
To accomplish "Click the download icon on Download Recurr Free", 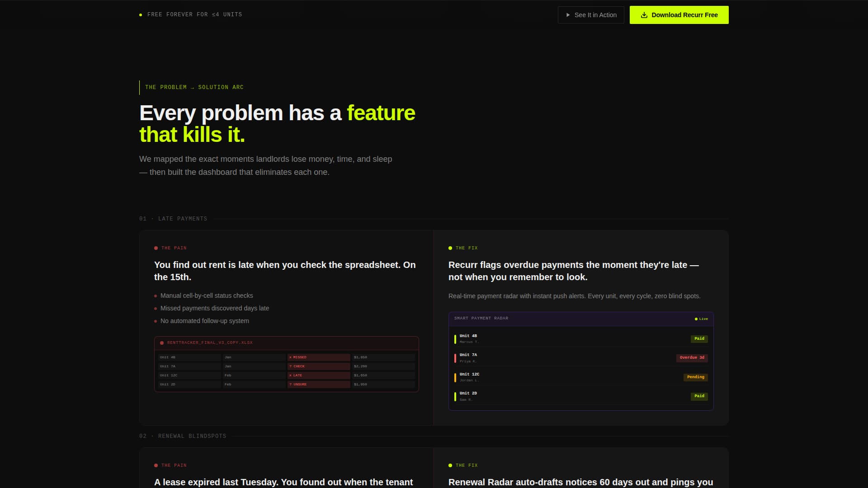I will [x=644, y=15].
